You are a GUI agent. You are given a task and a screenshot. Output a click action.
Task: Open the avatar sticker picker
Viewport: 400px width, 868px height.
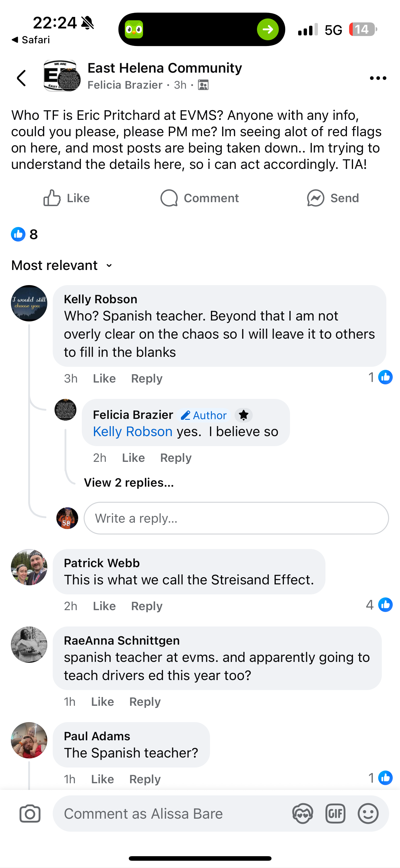(302, 814)
